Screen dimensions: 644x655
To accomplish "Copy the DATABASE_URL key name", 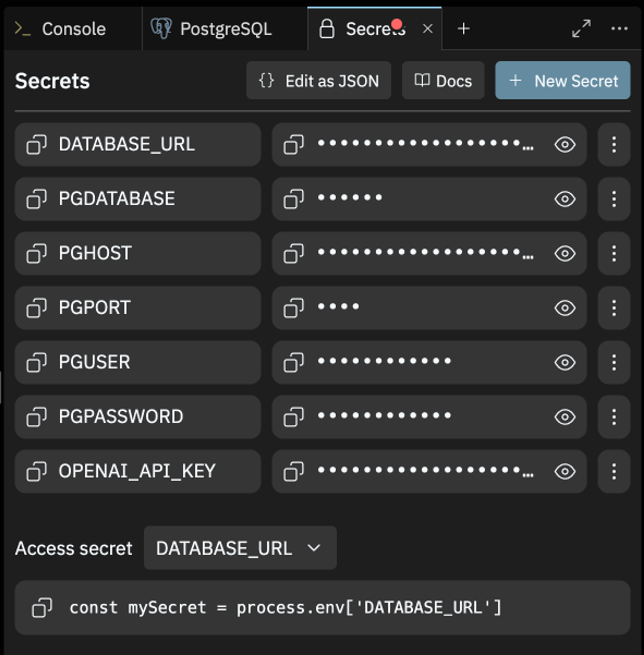I will coord(36,144).
